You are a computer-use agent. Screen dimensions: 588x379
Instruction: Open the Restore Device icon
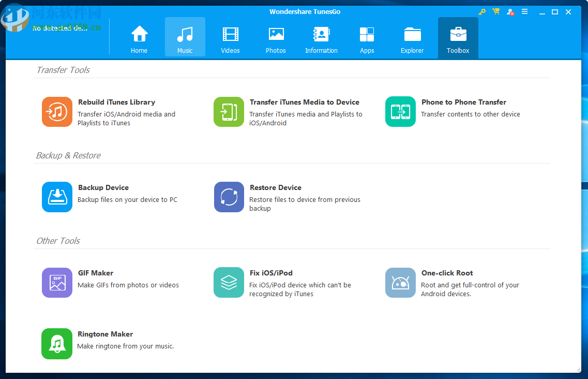tap(229, 197)
